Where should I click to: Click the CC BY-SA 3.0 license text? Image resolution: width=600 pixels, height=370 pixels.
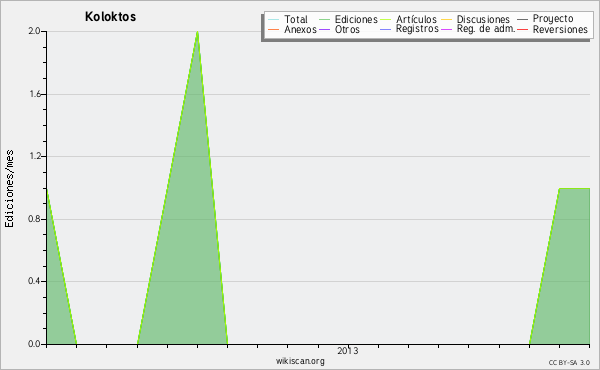tap(569, 363)
